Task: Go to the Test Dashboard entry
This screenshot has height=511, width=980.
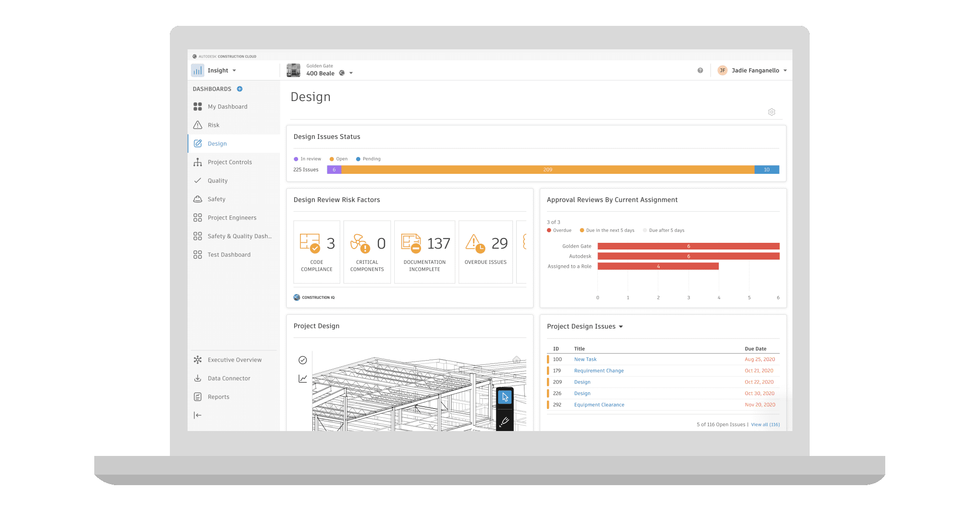Action: point(229,254)
